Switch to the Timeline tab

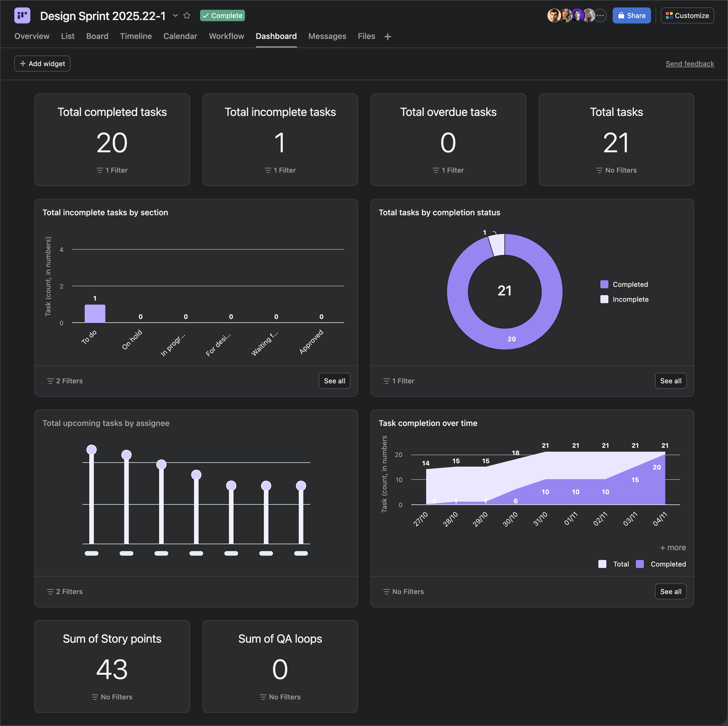tap(136, 36)
